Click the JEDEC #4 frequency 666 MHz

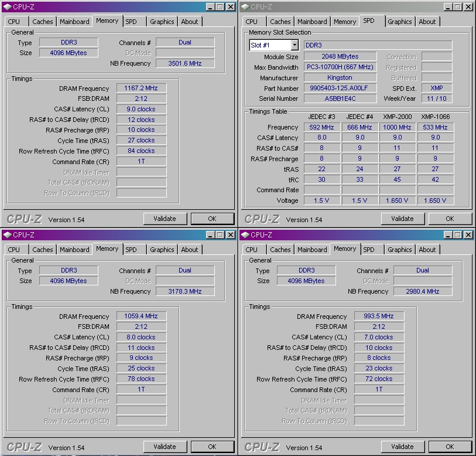[x=359, y=127]
